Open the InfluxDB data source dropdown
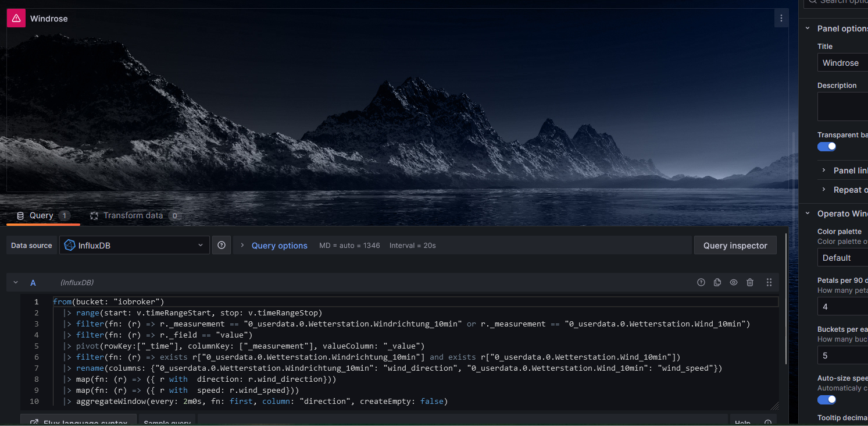This screenshot has height=426, width=868. pyautogui.click(x=134, y=246)
